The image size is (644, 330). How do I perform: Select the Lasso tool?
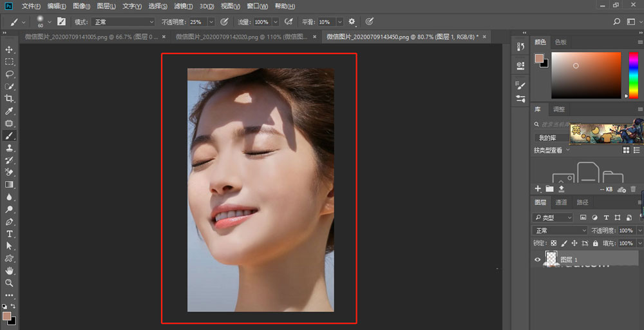9,74
